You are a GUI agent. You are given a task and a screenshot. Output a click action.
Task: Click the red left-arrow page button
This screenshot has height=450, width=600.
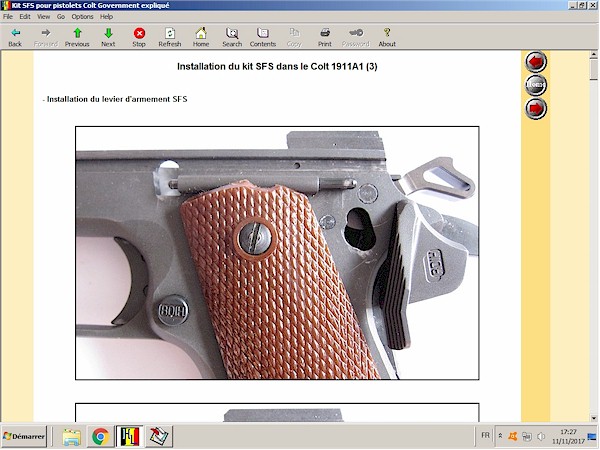[x=536, y=61]
